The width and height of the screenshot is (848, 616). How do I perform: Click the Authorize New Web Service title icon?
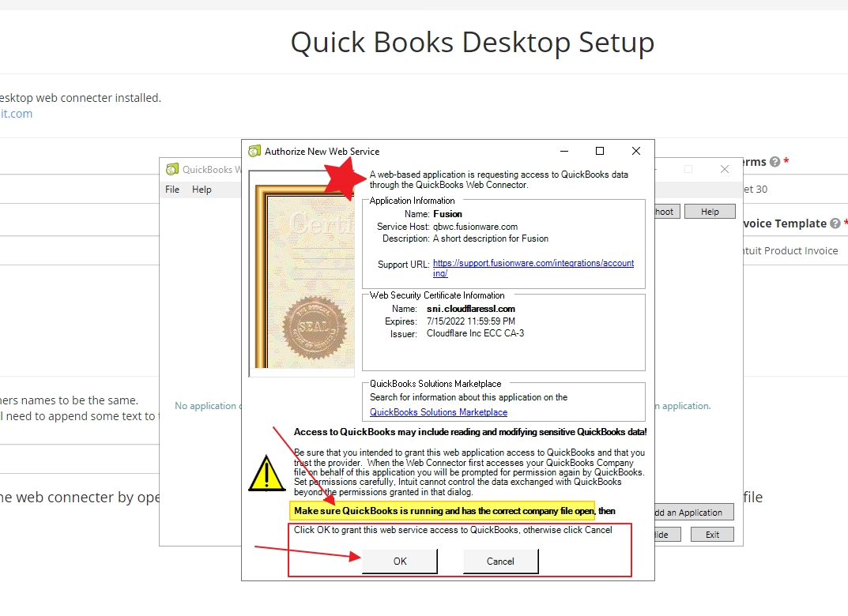click(254, 151)
